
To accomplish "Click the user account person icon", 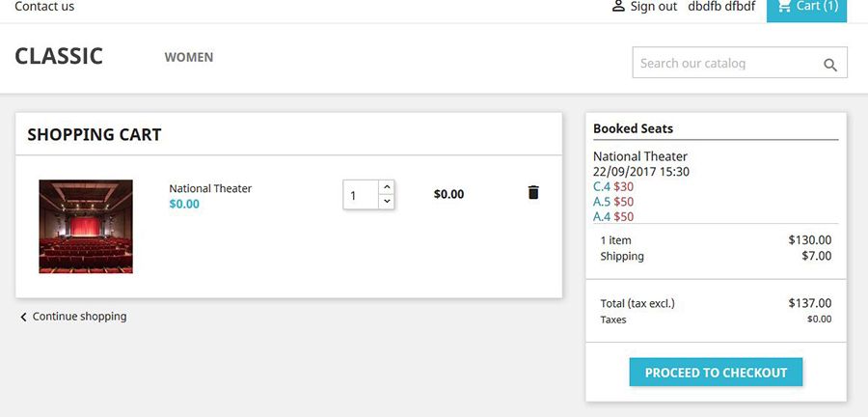I will coord(618,6).
